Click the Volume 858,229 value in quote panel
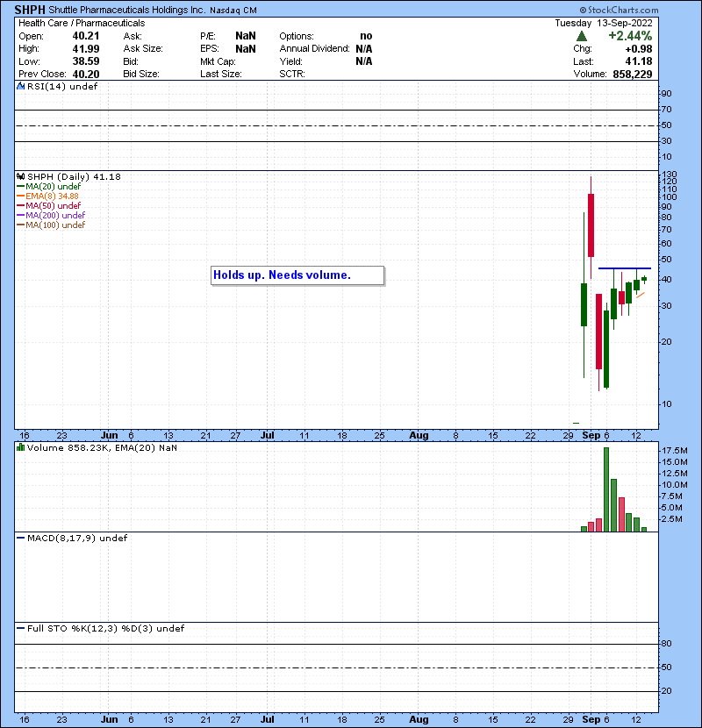The height and width of the screenshot is (728, 702). click(633, 75)
